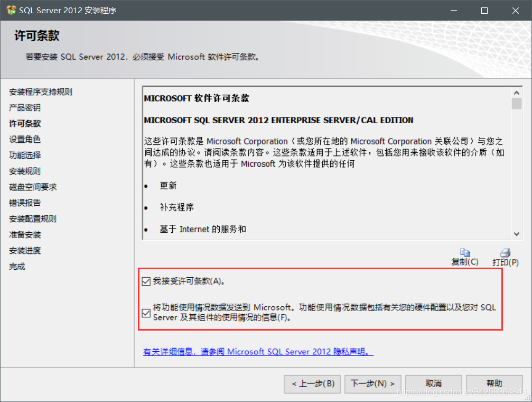Image resolution: width=532 pixels, height=402 pixels.
Task: Proceed with the 下一步(N) button
Action: point(373,384)
